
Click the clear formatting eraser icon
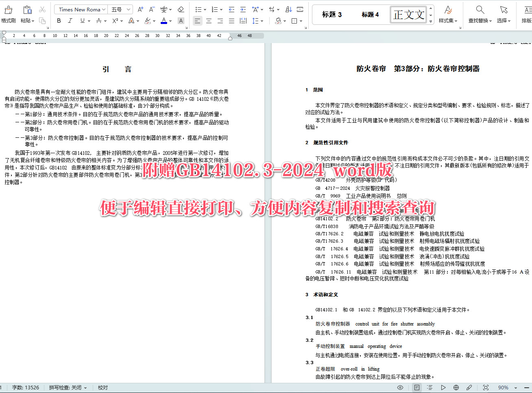coord(181,9)
